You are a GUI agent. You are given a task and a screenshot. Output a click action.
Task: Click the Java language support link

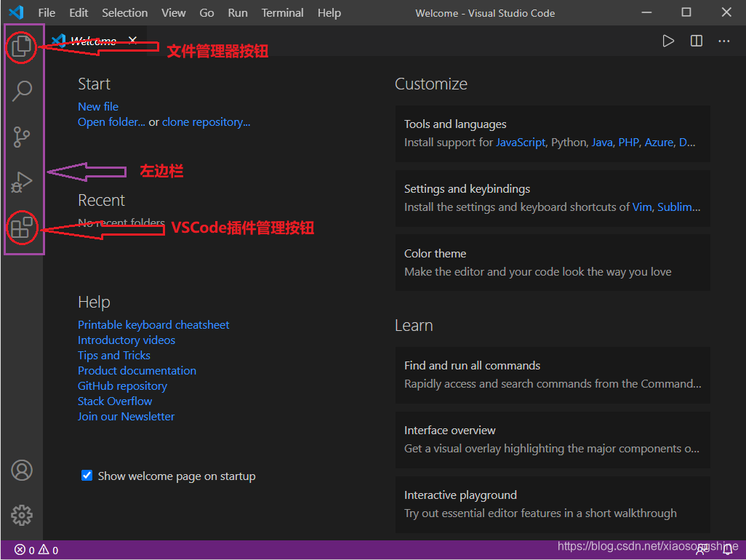602,143
